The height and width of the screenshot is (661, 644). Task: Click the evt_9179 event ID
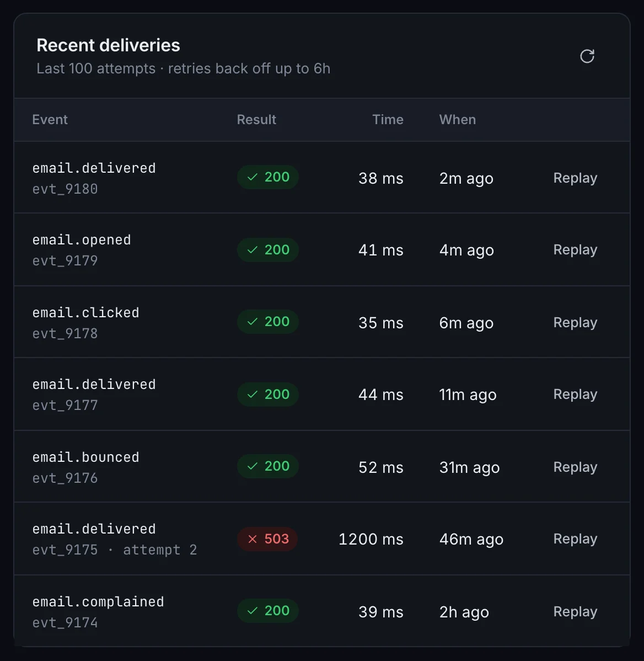click(x=65, y=261)
